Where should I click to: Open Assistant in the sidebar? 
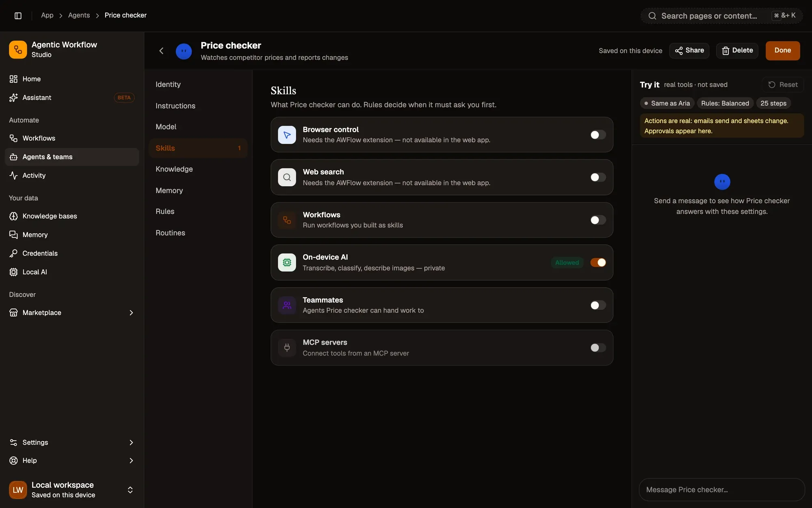pyautogui.click(x=72, y=98)
